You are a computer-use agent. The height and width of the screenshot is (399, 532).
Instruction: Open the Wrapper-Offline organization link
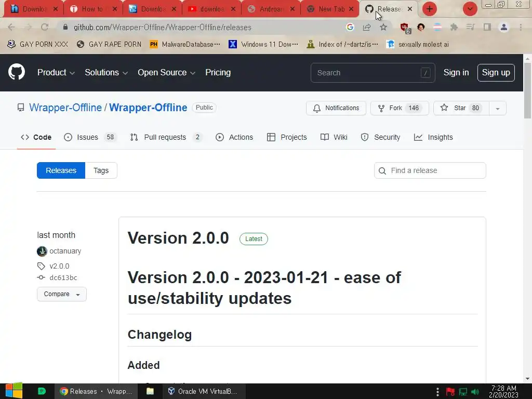[x=65, y=108]
